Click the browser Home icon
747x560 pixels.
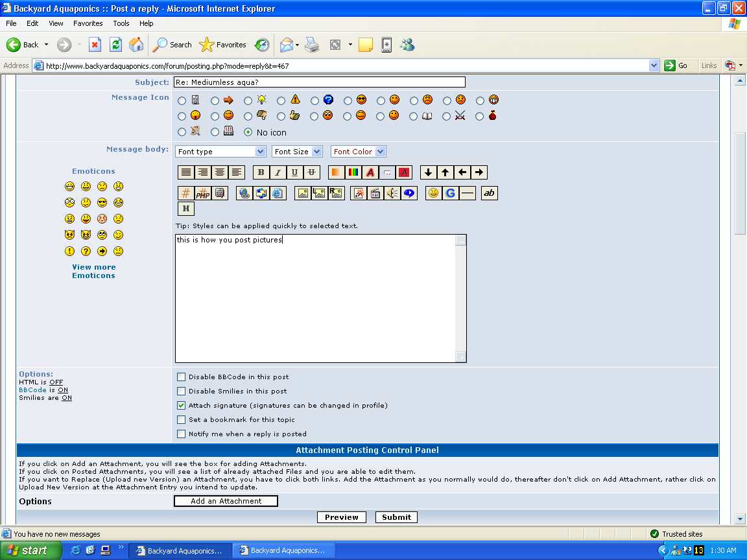(136, 45)
